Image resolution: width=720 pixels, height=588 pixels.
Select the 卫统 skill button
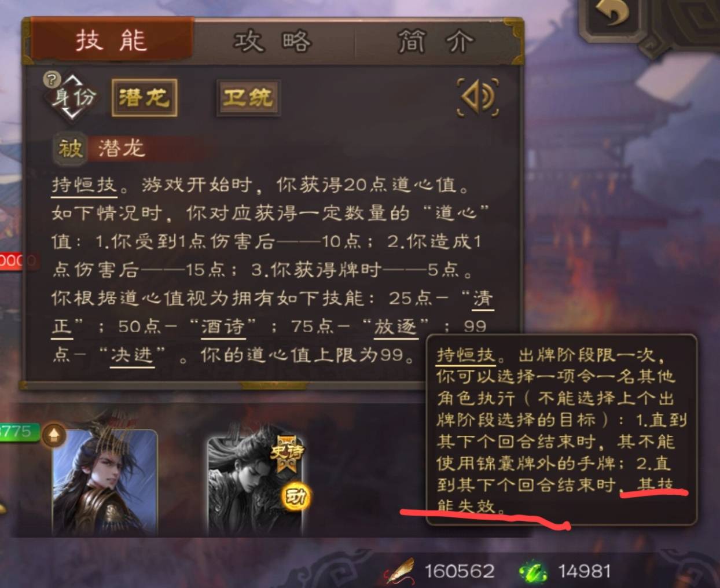248,98
